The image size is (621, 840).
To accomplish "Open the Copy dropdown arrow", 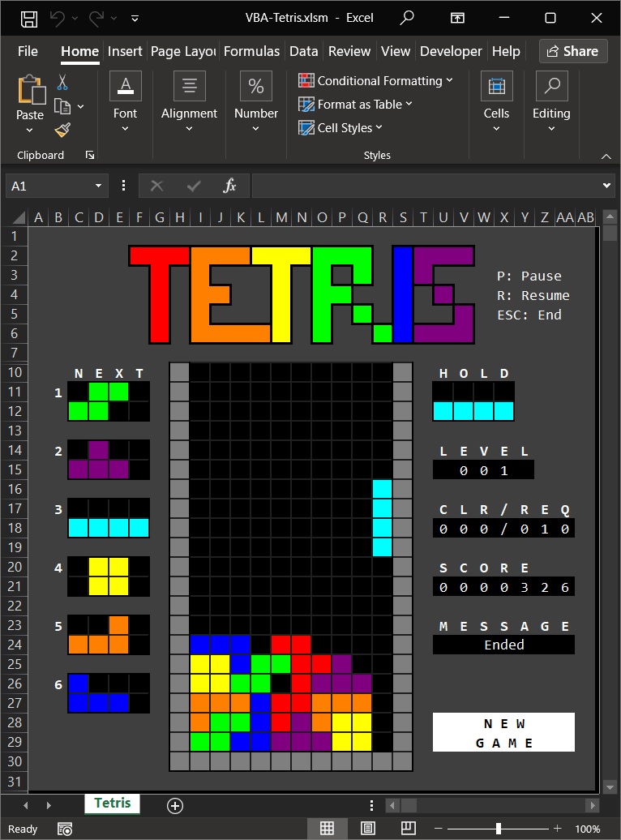I will [x=80, y=106].
